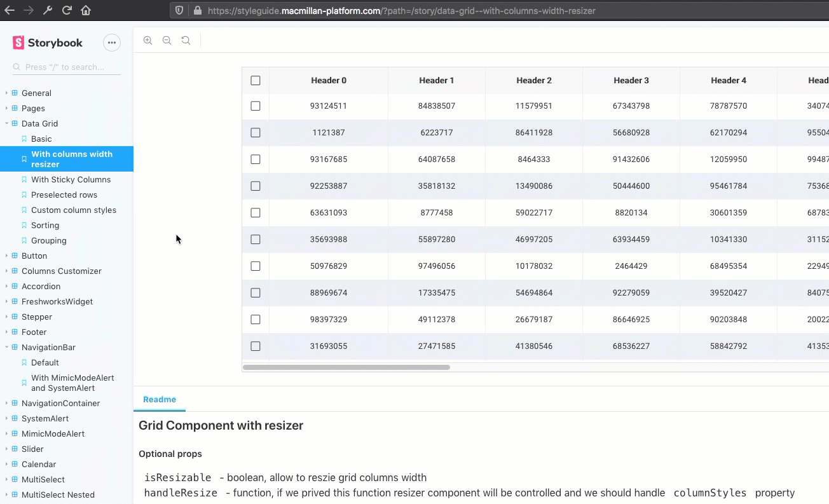Check the row starting with 93124511

point(256,106)
